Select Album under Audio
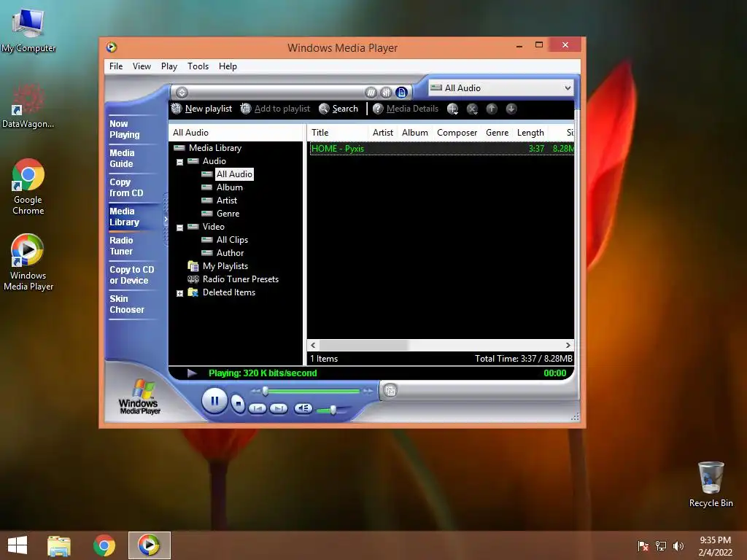Screen dimensions: 747x560 [x=229, y=187]
